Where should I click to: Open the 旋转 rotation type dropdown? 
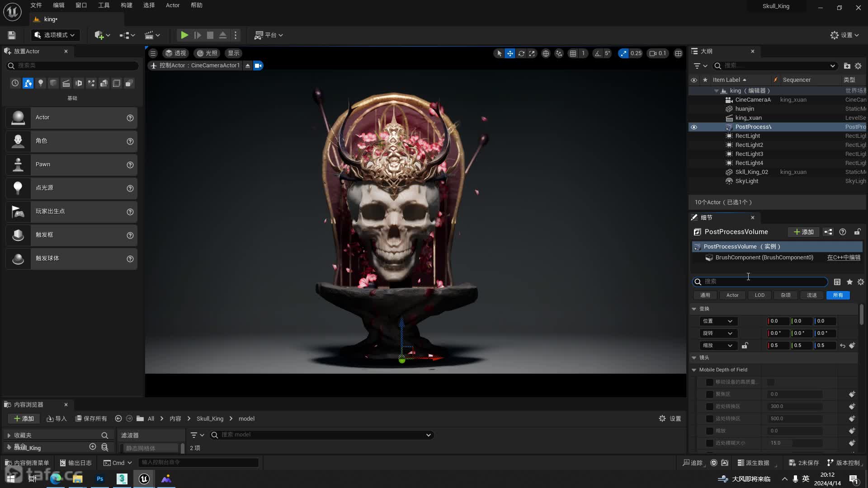[x=718, y=333]
